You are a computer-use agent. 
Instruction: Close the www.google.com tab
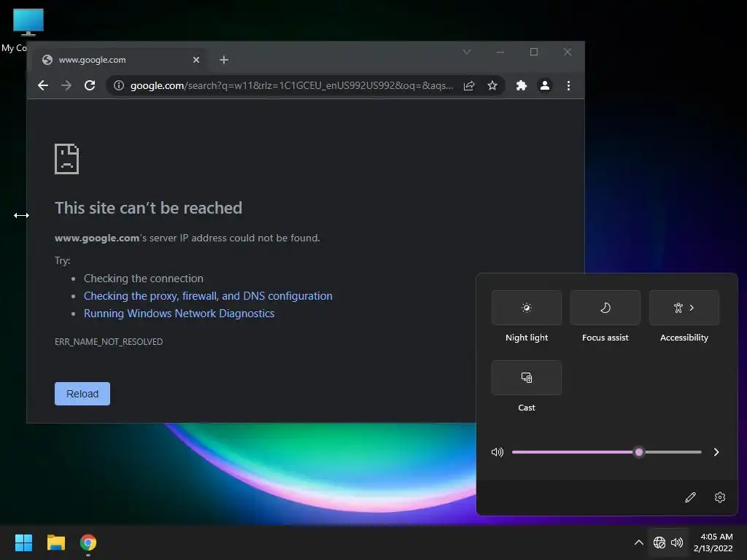(196, 60)
